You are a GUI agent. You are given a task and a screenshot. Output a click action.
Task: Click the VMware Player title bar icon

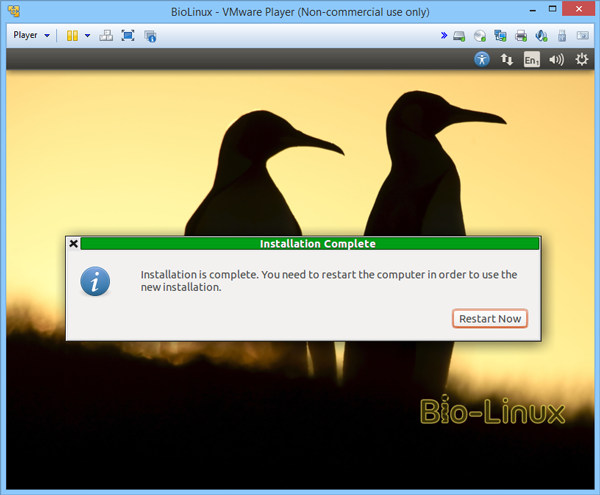coord(14,11)
